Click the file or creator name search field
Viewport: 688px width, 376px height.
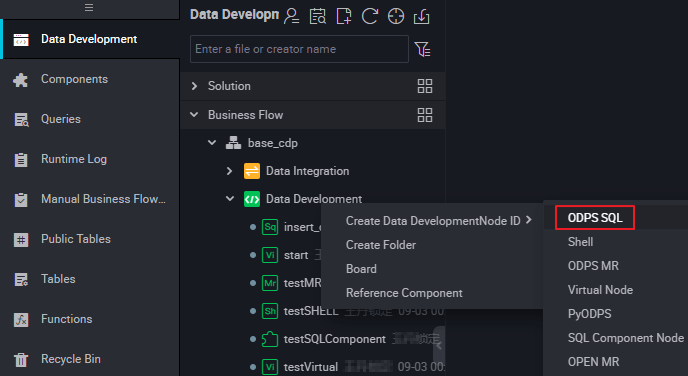click(x=299, y=49)
